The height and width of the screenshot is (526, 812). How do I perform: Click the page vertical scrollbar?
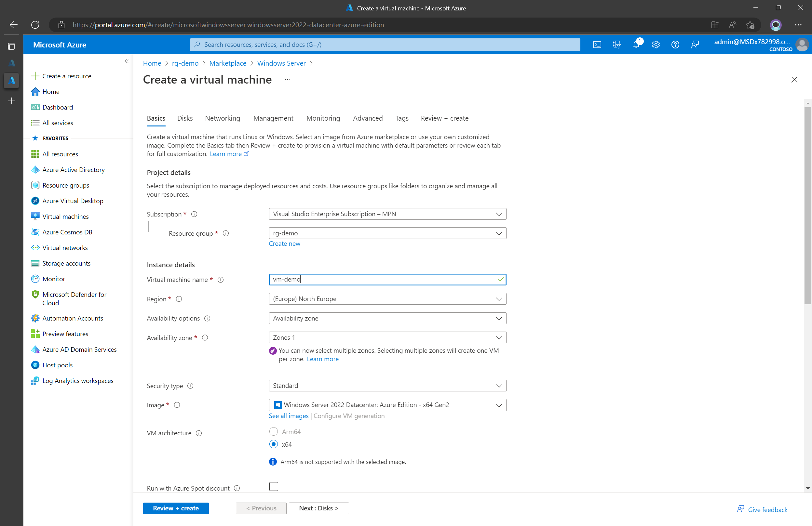pyautogui.click(x=807, y=204)
